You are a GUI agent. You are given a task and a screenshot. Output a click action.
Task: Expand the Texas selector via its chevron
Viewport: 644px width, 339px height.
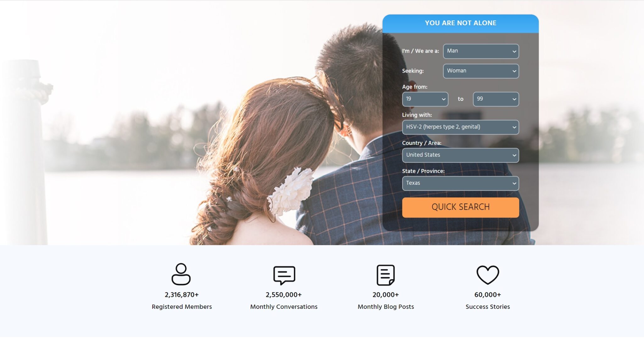pos(514,183)
